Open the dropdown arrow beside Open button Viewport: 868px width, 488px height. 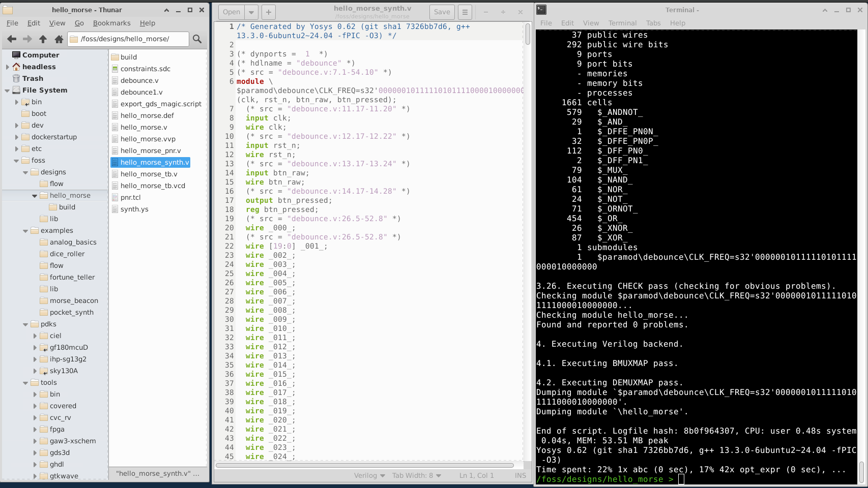point(251,12)
